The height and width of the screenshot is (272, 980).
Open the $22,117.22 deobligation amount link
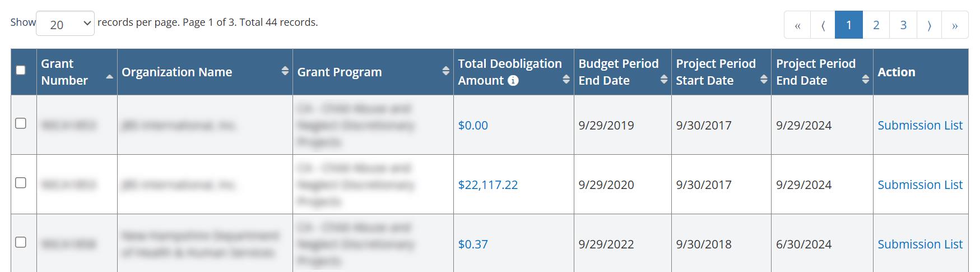point(487,185)
